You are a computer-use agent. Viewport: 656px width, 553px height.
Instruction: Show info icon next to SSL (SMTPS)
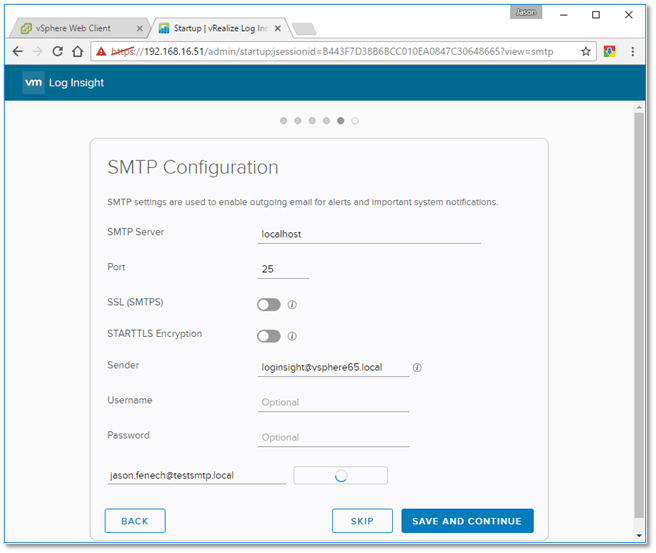292,305
